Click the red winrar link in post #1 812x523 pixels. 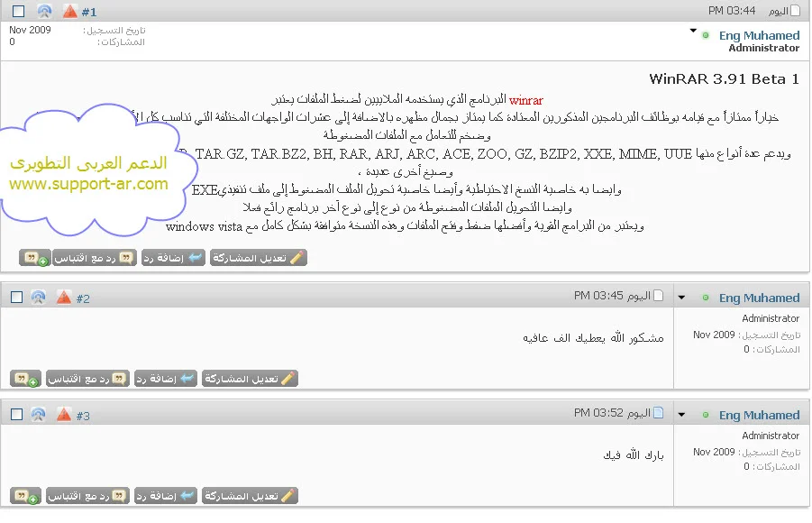(526, 100)
